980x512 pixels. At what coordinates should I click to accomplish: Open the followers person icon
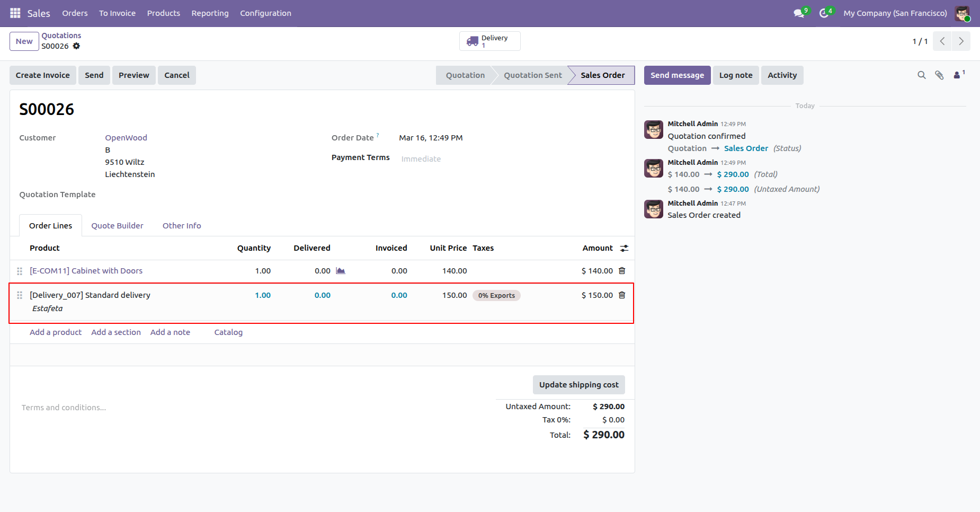(x=957, y=75)
